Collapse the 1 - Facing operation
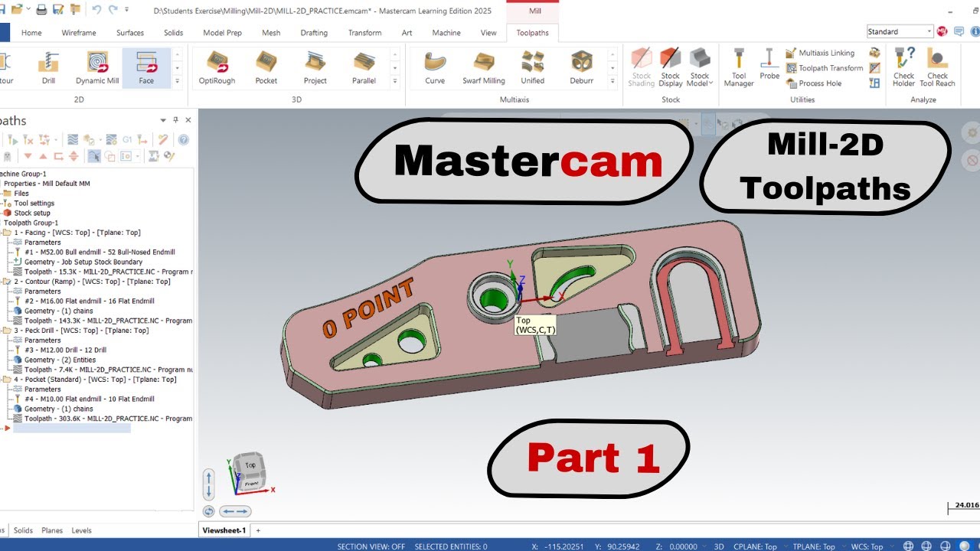Screen dimensions: 980x551 click(7, 233)
